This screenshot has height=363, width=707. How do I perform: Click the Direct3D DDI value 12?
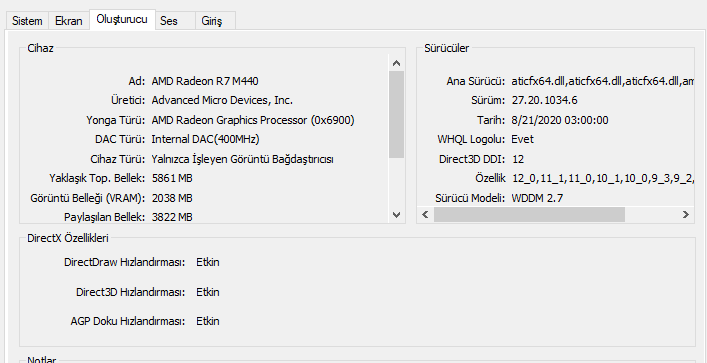(x=518, y=159)
